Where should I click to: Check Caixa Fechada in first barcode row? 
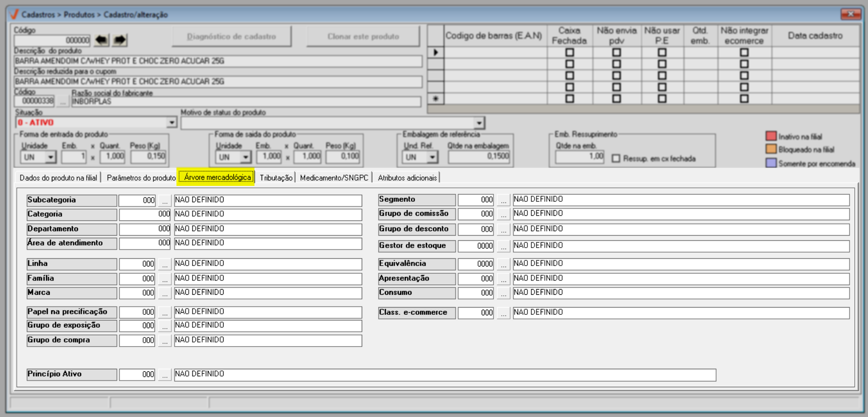(x=569, y=52)
